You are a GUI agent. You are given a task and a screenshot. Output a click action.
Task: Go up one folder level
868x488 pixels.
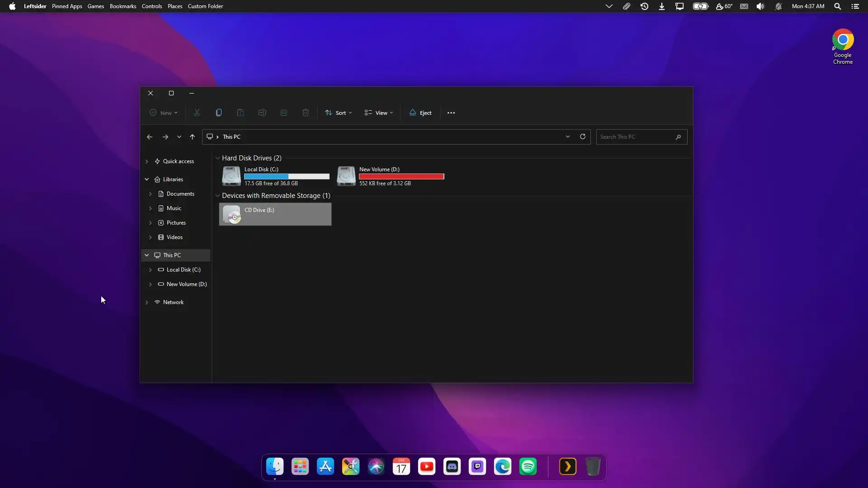click(192, 137)
